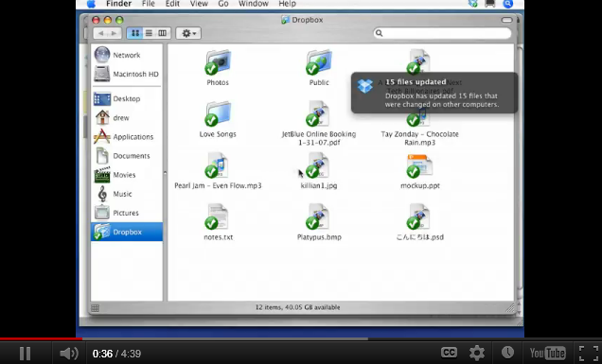
Task: Click the Finder search field
Action: (x=442, y=33)
